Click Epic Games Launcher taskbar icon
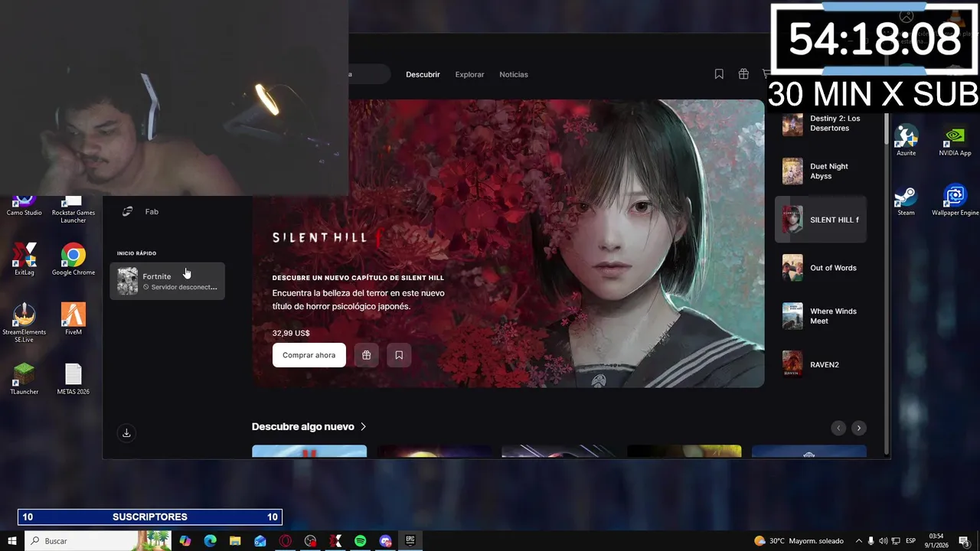The width and height of the screenshot is (980, 551). tap(410, 541)
